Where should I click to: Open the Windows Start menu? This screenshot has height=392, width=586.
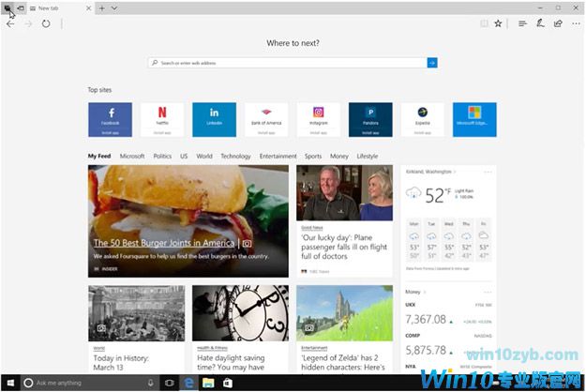[x=10, y=383]
